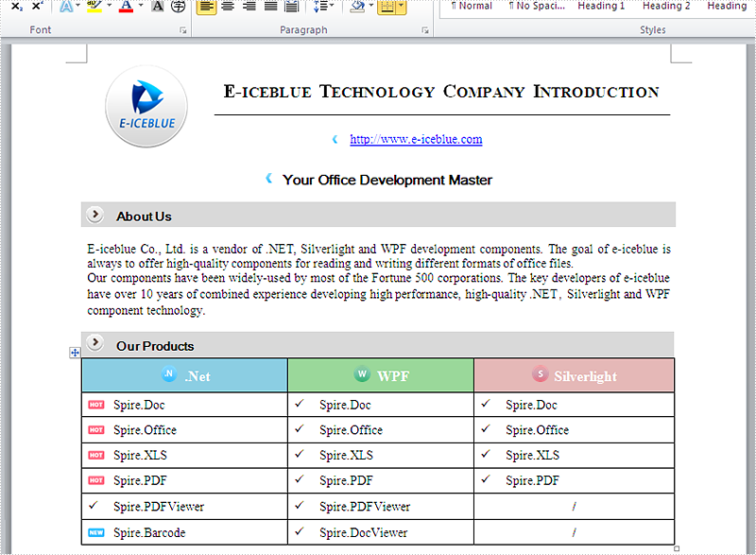Click the checkmark beside Silverlight Spire.PDF
This screenshot has height=555, width=756.
click(x=486, y=478)
